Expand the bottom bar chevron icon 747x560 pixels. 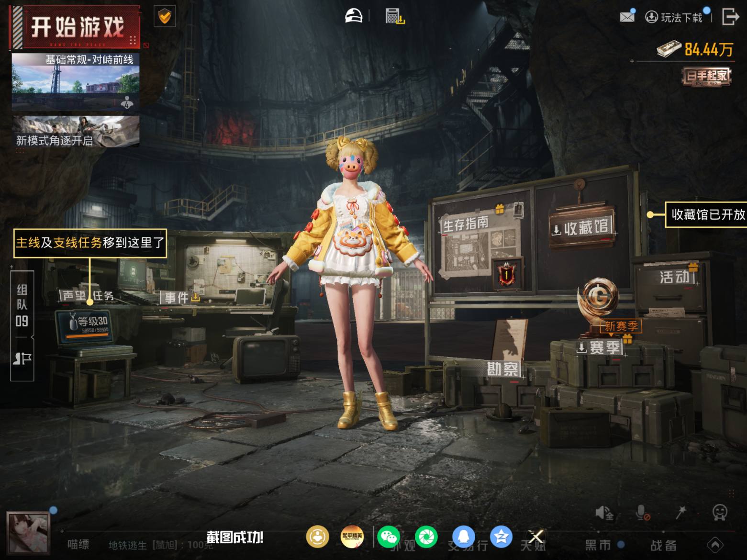point(715,545)
